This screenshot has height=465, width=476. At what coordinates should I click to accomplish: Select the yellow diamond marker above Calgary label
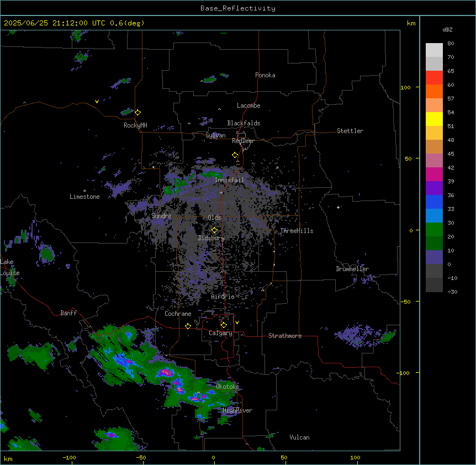(x=224, y=325)
